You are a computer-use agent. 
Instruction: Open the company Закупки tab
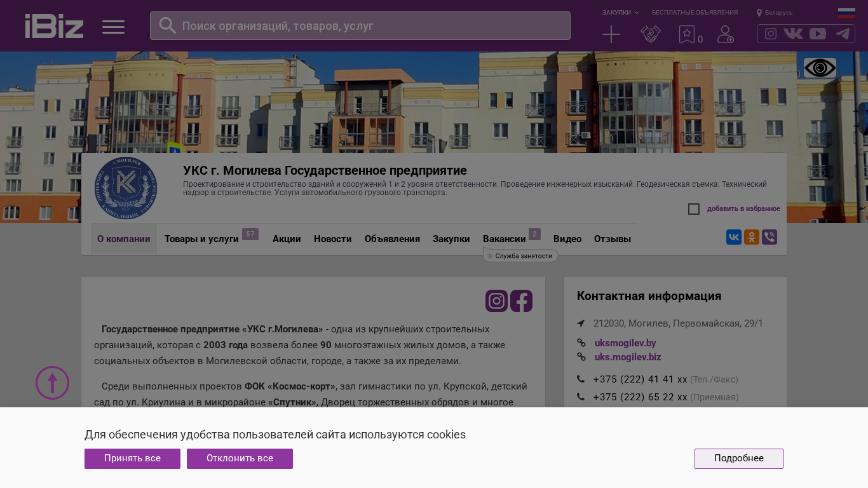coord(451,239)
